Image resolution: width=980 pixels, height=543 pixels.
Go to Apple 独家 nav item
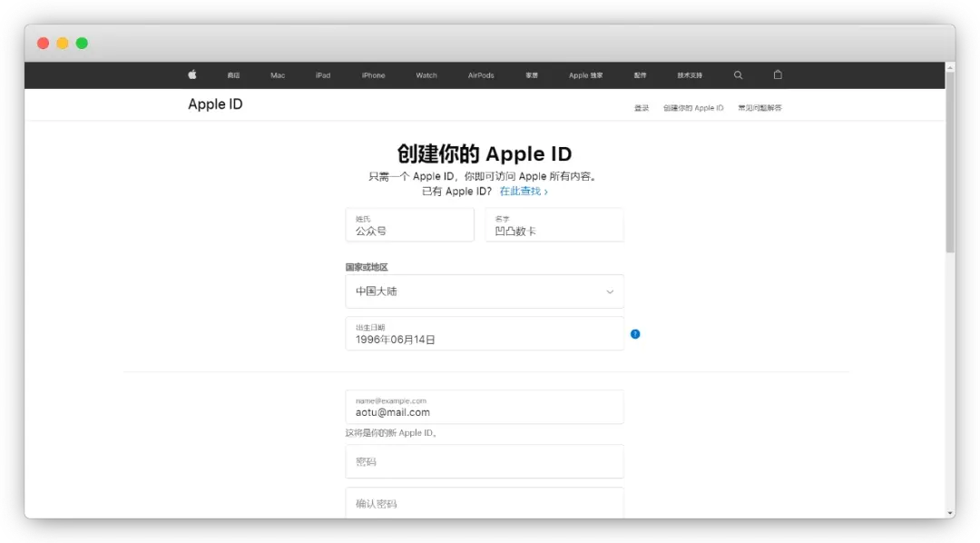585,75
